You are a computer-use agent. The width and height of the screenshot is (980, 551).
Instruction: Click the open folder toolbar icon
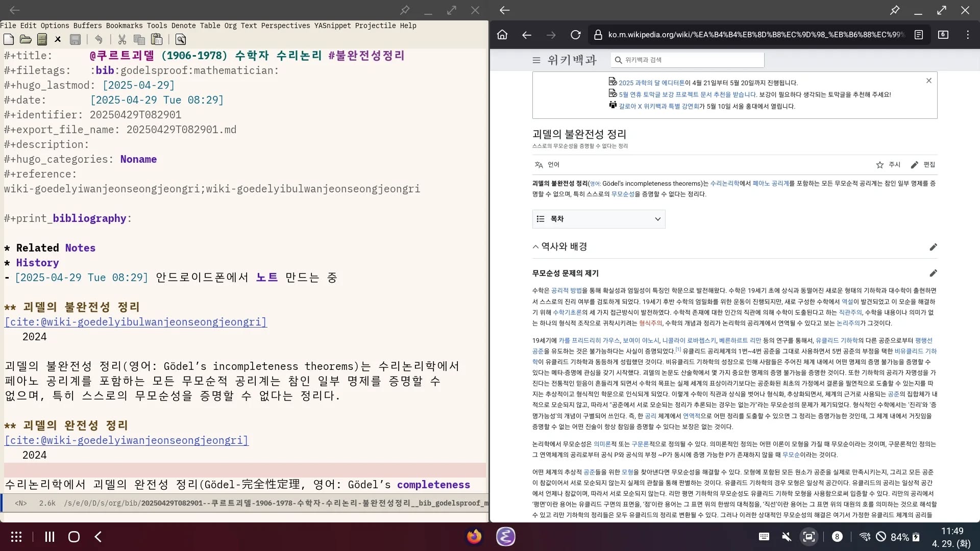pos(26,39)
